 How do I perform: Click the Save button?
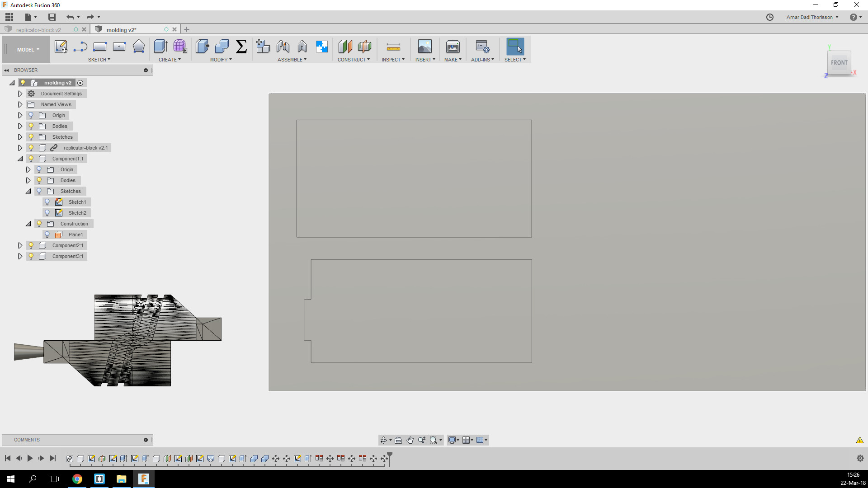(x=52, y=17)
